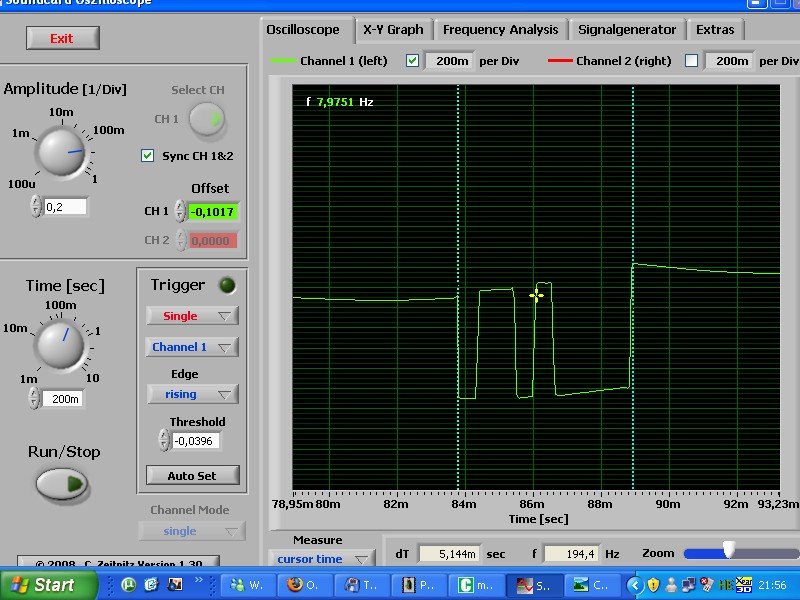800x600 pixels.
Task: Expand the quick launch chevron
Action: [x=199, y=580]
